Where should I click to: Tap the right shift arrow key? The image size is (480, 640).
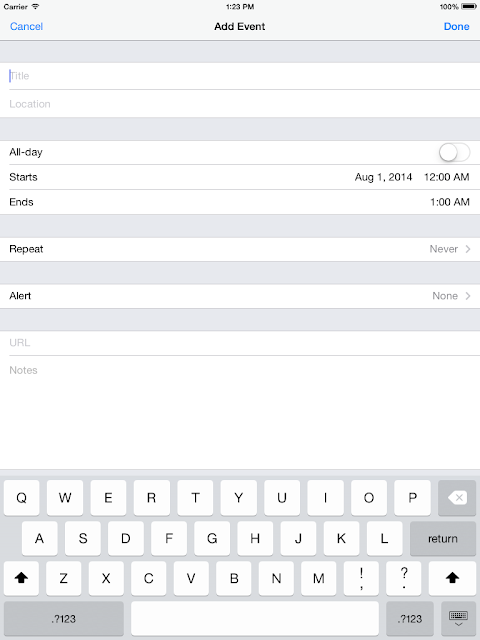452,578
